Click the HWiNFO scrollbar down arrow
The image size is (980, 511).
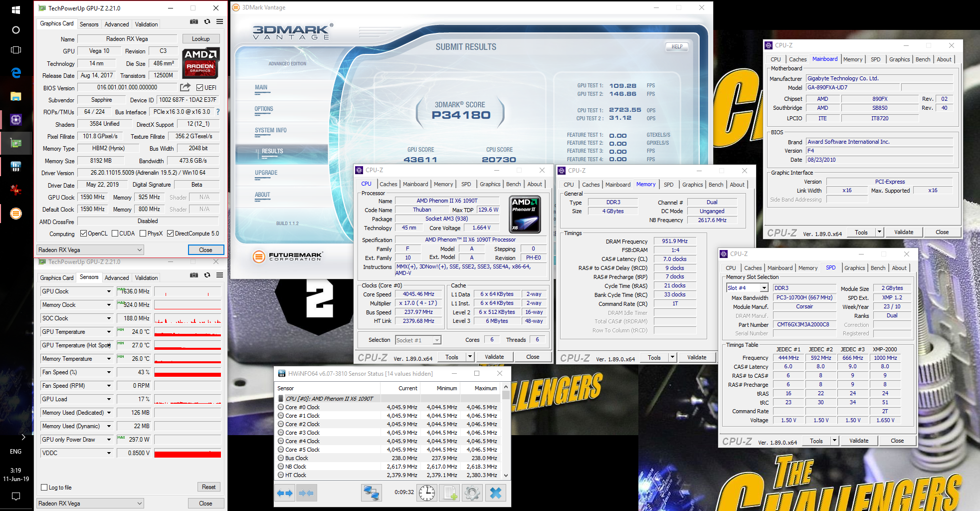(x=506, y=476)
